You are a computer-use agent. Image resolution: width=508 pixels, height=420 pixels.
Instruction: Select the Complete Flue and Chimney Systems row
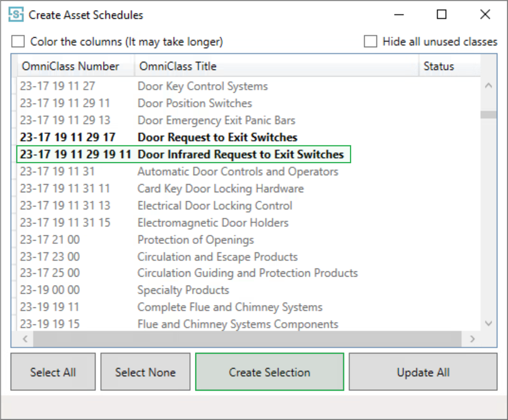[x=230, y=307]
